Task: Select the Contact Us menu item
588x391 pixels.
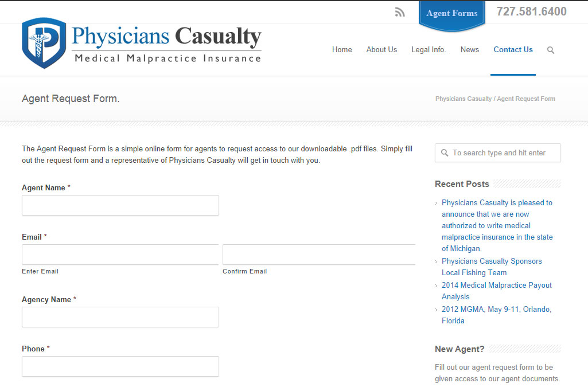Action: tap(513, 49)
